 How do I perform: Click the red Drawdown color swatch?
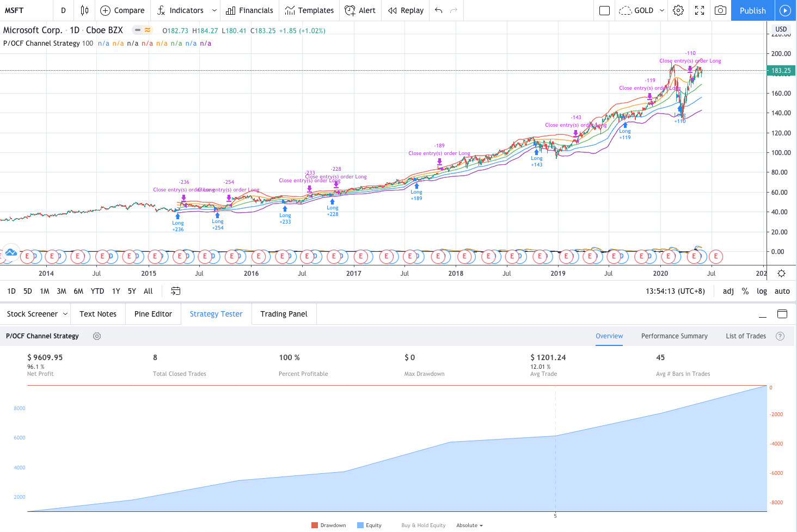tap(314, 525)
